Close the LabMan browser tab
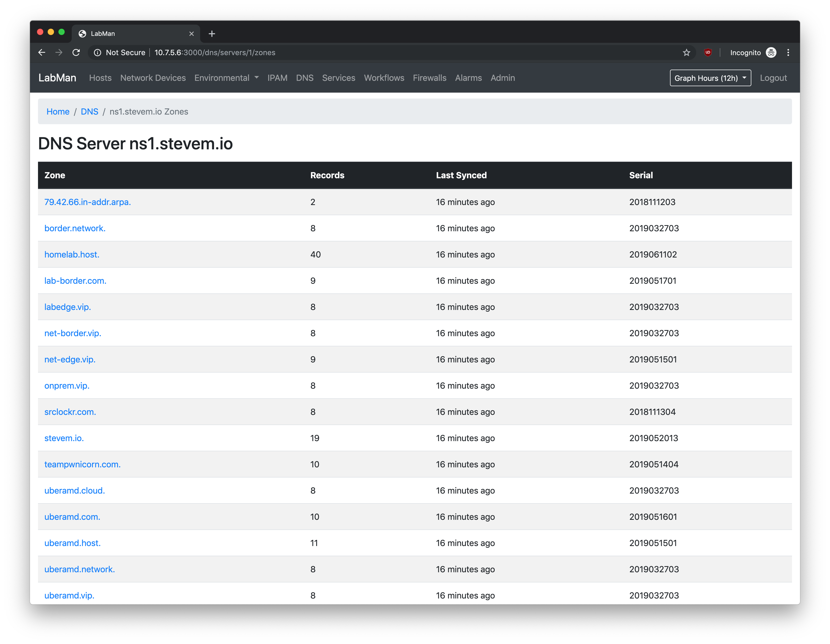The width and height of the screenshot is (830, 644). tap(192, 34)
